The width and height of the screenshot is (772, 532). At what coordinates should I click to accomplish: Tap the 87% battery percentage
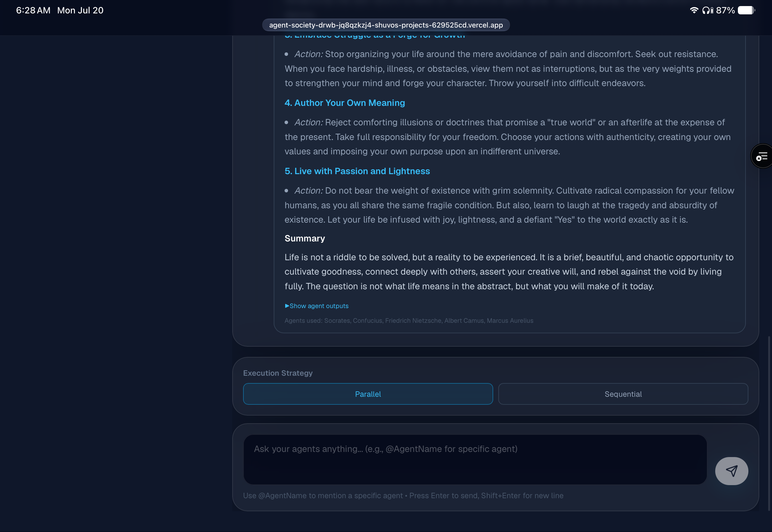[725, 10]
